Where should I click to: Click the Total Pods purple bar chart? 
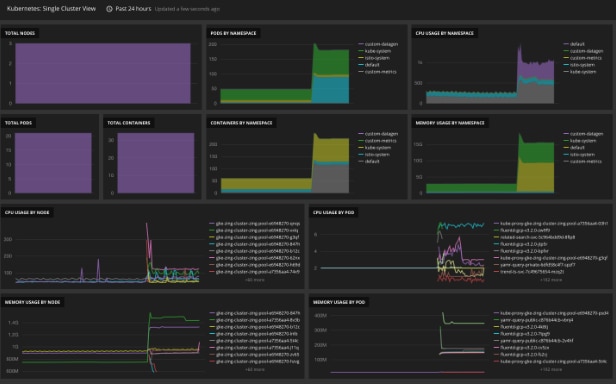pyautogui.click(x=53, y=163)
